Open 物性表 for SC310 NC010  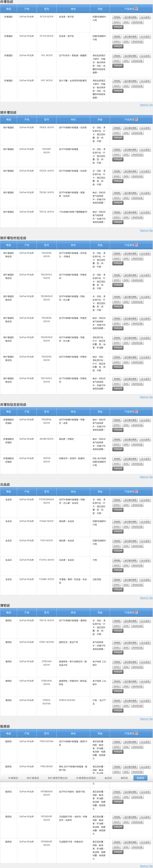[117, 17]
